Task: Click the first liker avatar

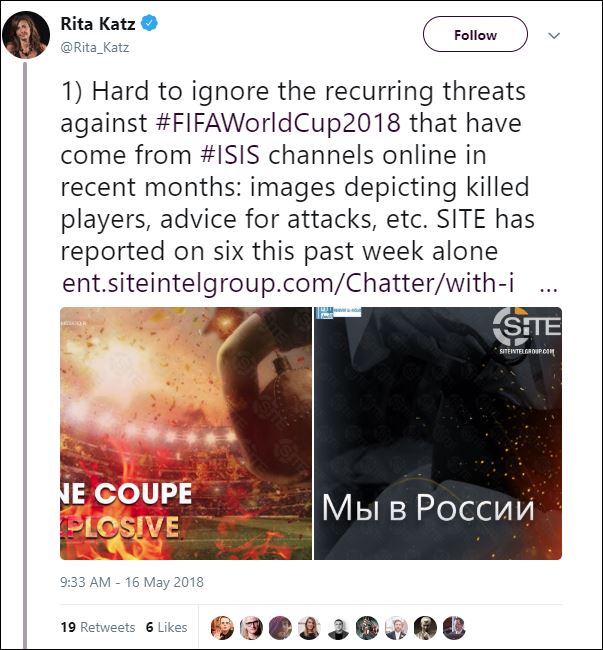Action: tap(222, 628)
